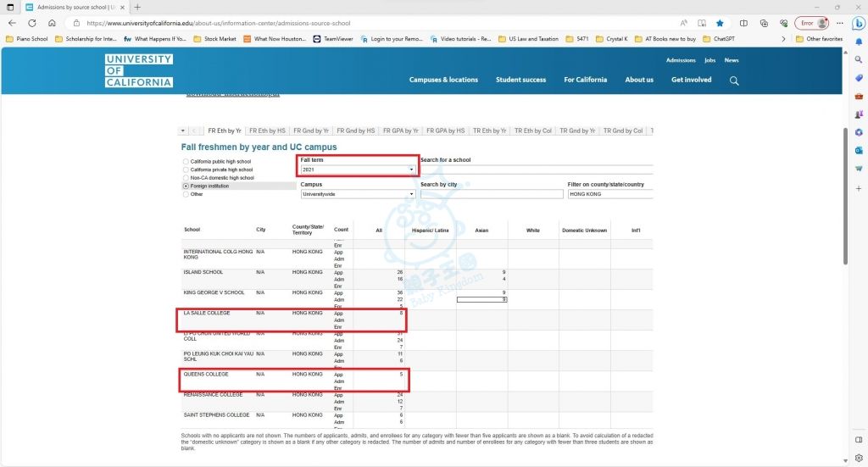
Task: Click the Search by city field
Action: [x=492, y=194]
